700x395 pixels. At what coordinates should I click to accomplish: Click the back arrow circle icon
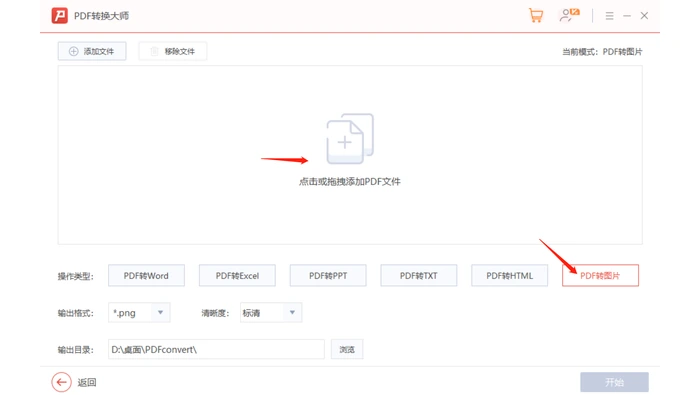[x=61, y=383]
